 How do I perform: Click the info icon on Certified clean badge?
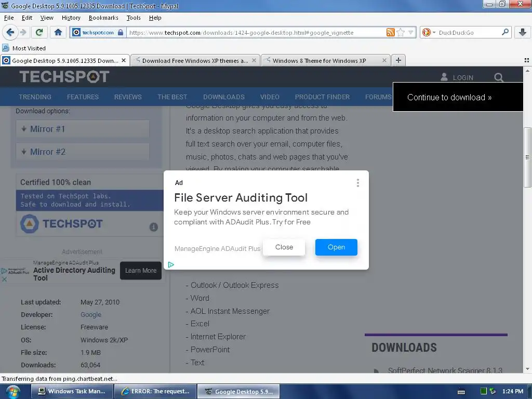[x=154, y=227]
